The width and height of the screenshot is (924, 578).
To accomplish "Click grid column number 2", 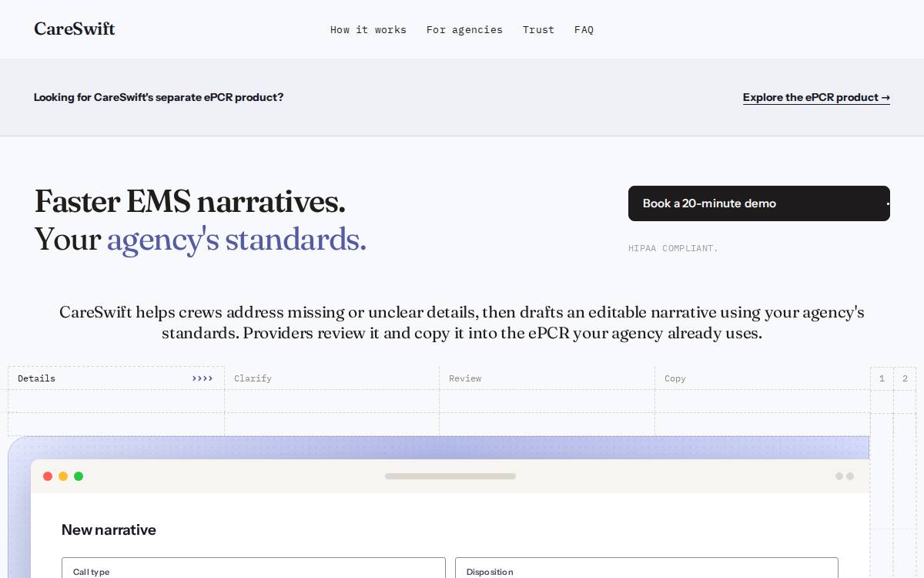I will pyautogui.click(x=905, y=378).
